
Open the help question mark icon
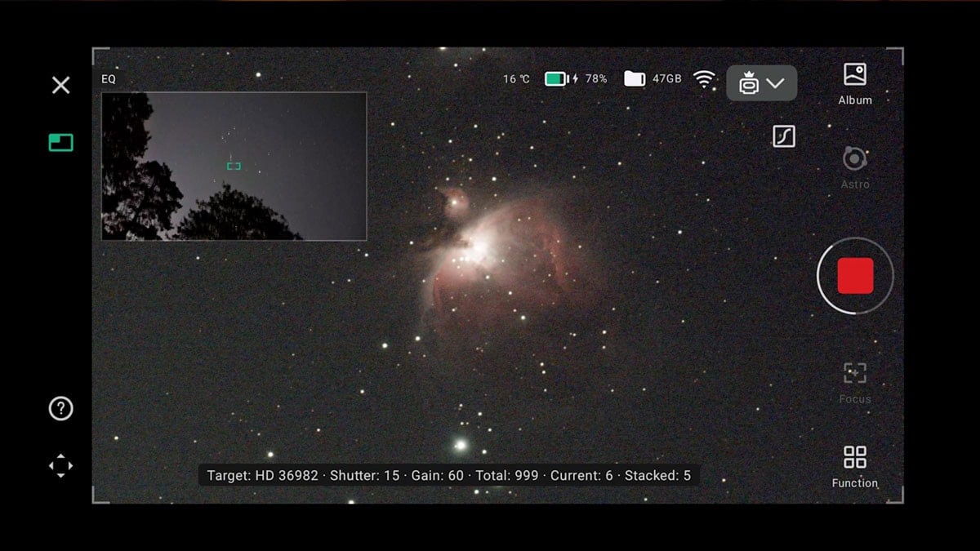tap(61, 408)
